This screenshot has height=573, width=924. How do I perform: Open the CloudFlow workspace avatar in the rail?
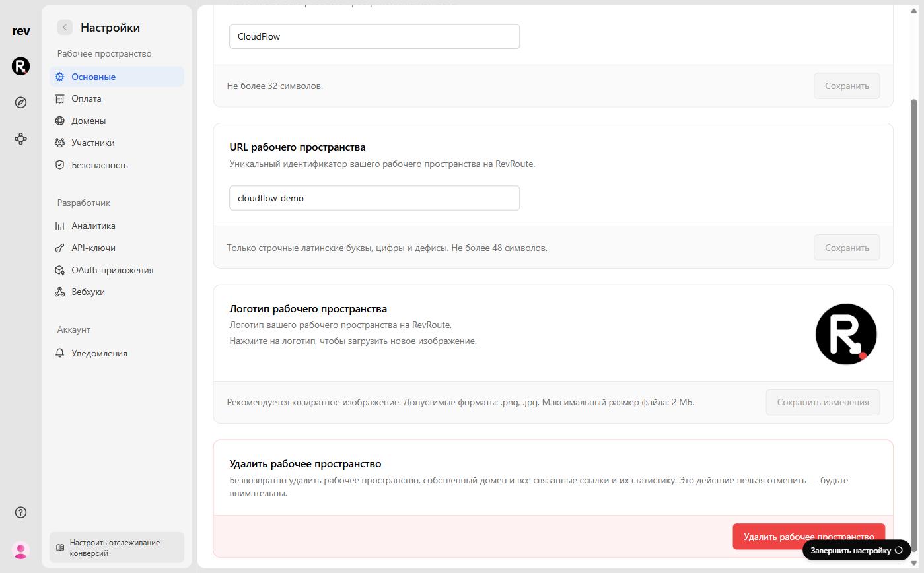pyautogui.click(x=21, y=66)
